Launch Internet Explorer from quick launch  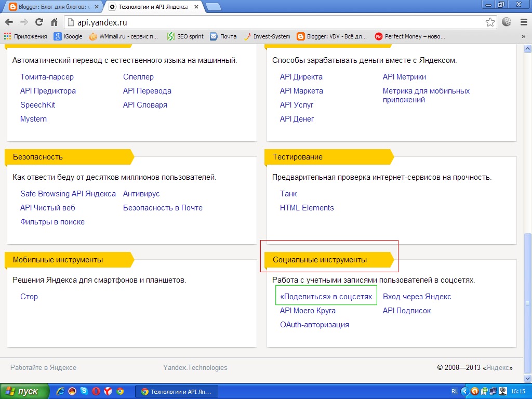point(60,392)
